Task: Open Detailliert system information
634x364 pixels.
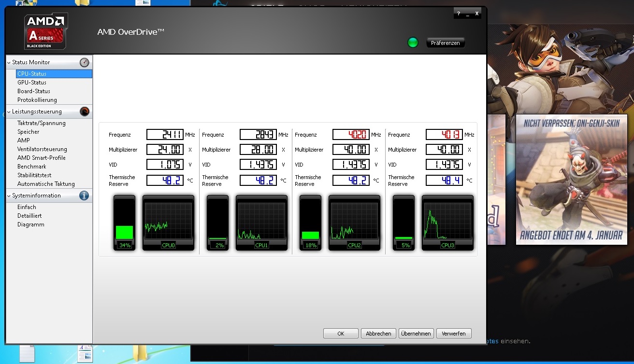Action: click(x=29, y=216)
